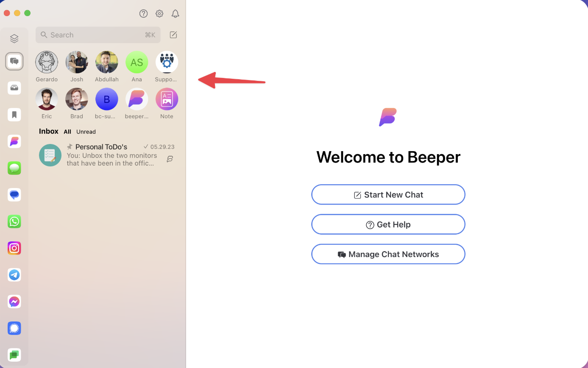Click the 05.29.23 date on ToDo's row
Image resolution: width=588 pixels, height=368 pixels.
(162, 147)
